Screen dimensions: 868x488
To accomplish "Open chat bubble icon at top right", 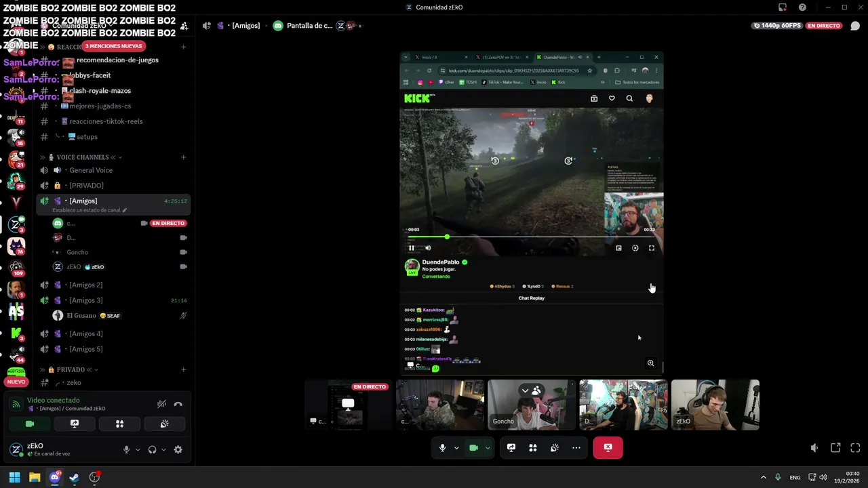I will click(855, 26).
